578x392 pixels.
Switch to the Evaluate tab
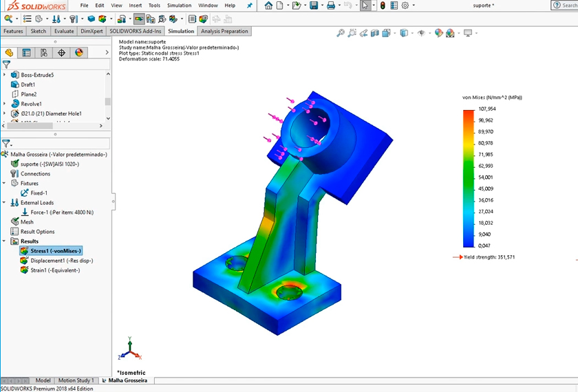pyautogui.click(x=64, y=31)
